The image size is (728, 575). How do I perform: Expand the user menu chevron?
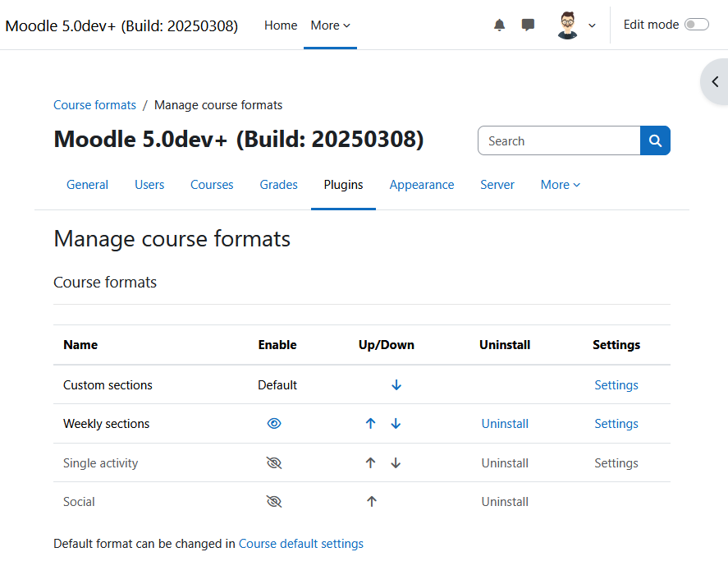[592, 25]
